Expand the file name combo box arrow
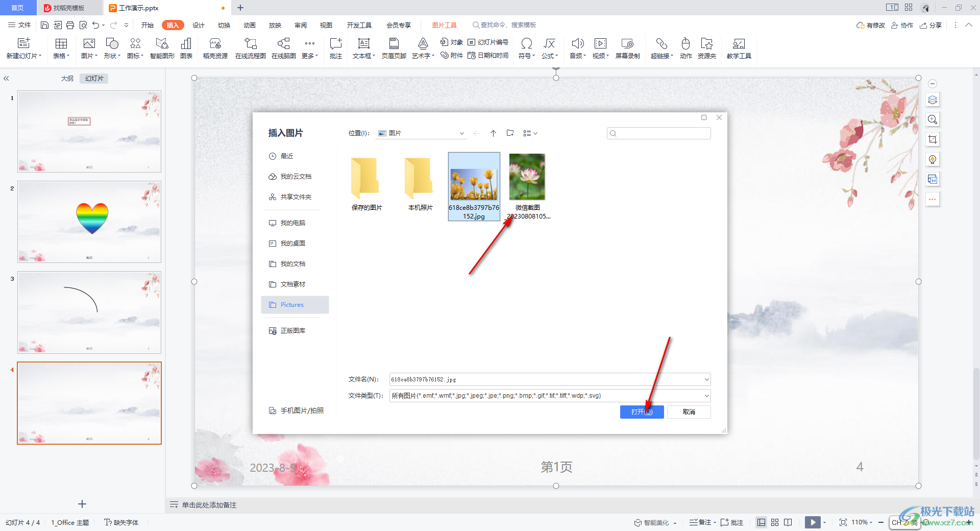 point(706,379)
